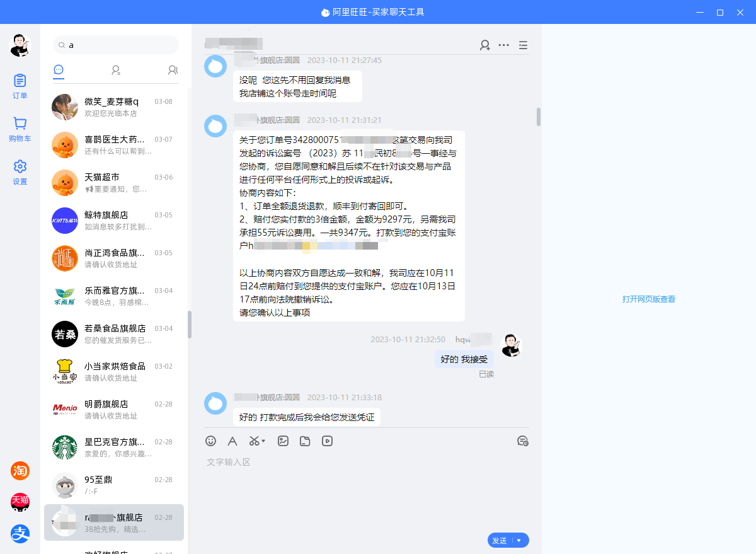Click the contact search box
The height and width of the screenshot is (554, 756).
(116, 45)
